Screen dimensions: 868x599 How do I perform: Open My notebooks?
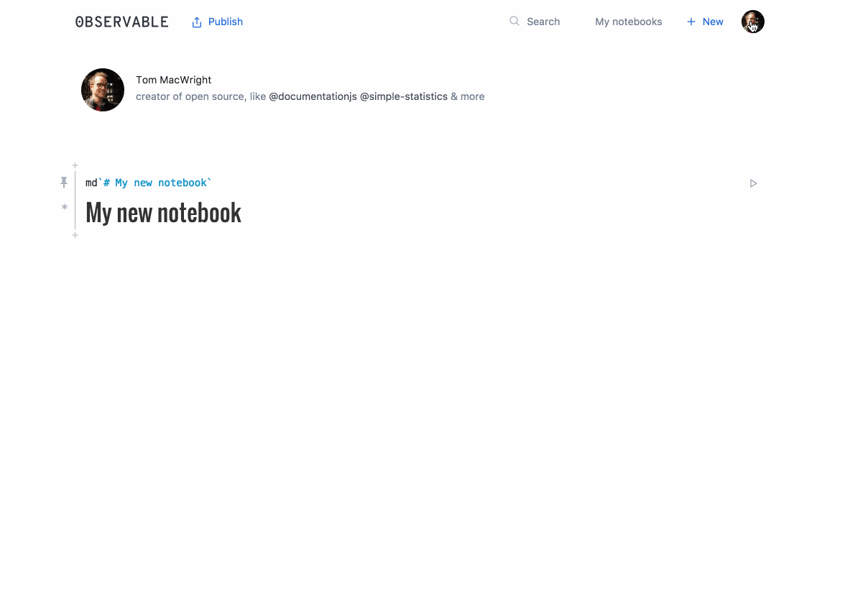[628, 22]
